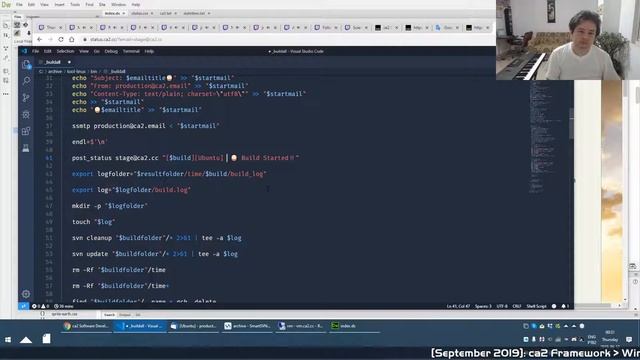Click the browser address bar URL
Screen dimensions: 640x360
[126, 40]
